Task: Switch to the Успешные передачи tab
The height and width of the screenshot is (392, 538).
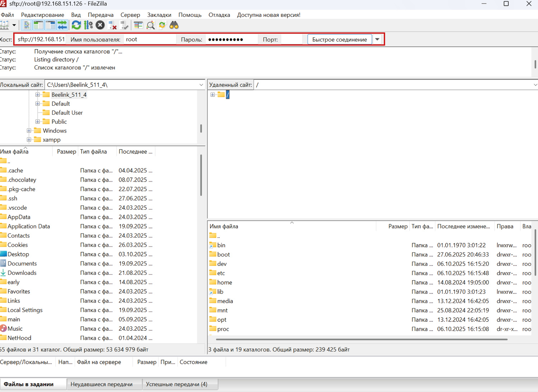Action: (176, 384)
